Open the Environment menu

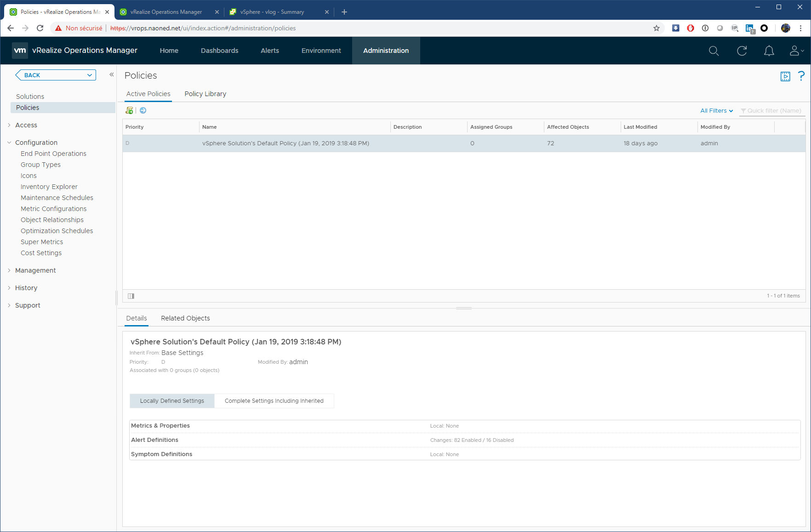[321, 51]
